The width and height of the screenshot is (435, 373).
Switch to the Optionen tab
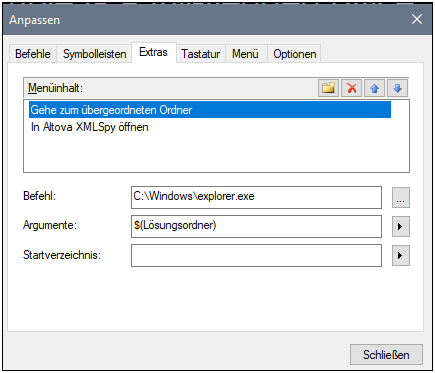tap(295, 54)
